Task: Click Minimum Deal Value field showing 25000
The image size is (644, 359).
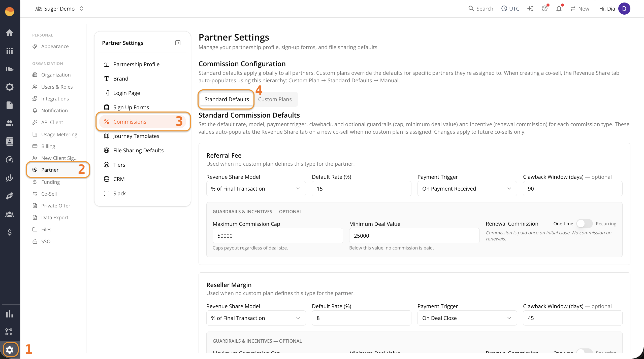Action: point(414,236)
